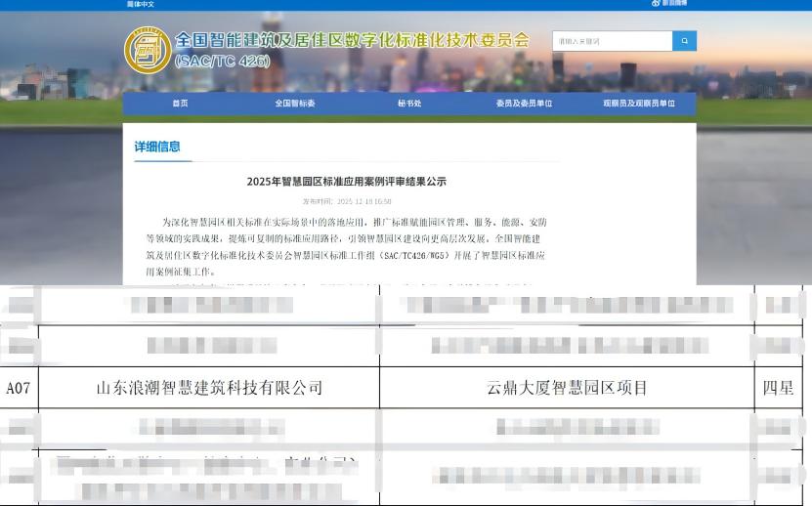Open 委员及委员单位 navigation menu
Image resolution: width=812 pixels, height=506 pixels.
click(x=524, y=104)
